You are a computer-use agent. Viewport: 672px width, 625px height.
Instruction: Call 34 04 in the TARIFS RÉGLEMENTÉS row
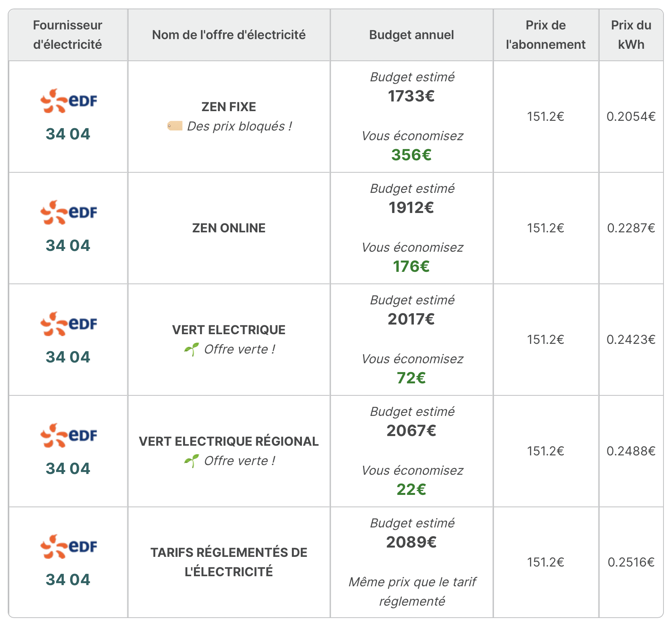pyautogui.click(x=68, y=580)
